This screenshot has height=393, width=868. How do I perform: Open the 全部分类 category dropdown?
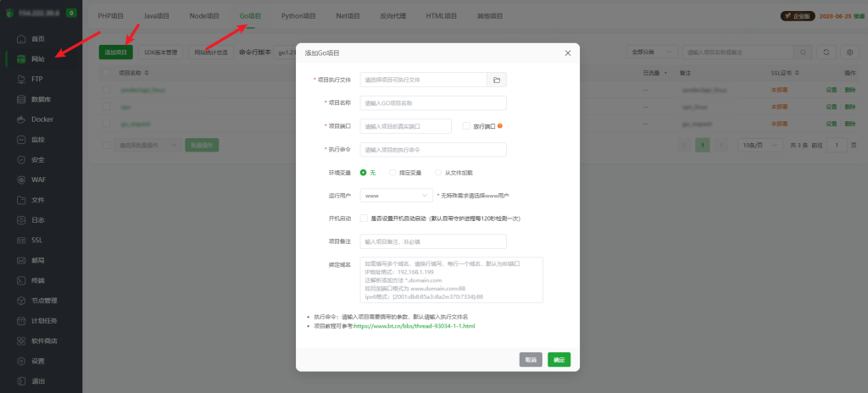tap(652, 52)
